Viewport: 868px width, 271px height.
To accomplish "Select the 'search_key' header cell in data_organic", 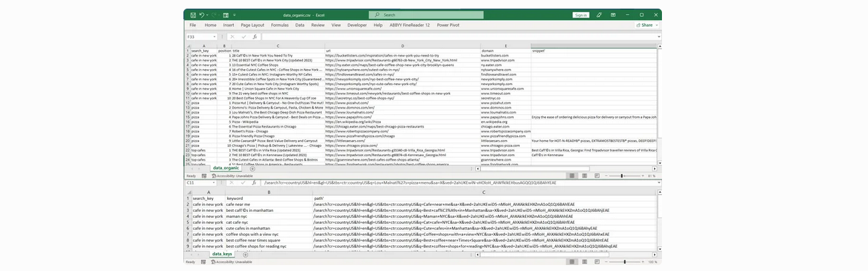I will [x=204, y=50].
